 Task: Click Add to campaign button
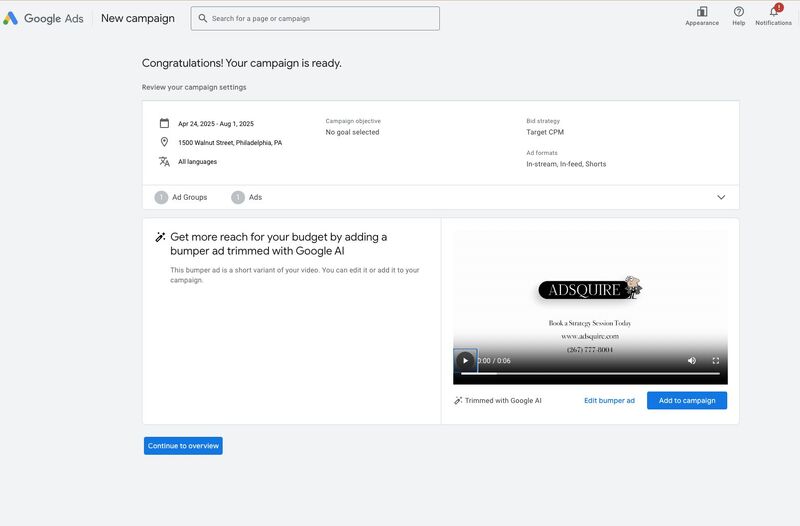click(687, 400)
